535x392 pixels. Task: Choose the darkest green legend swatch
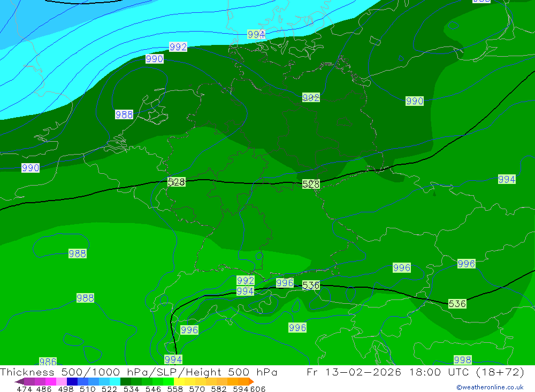click(x=126, y=381)
